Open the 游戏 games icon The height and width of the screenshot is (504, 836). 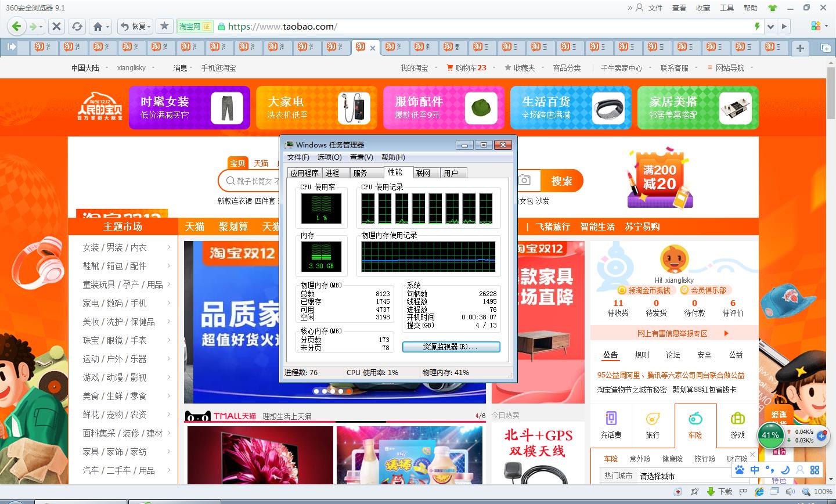coord(737,419)
